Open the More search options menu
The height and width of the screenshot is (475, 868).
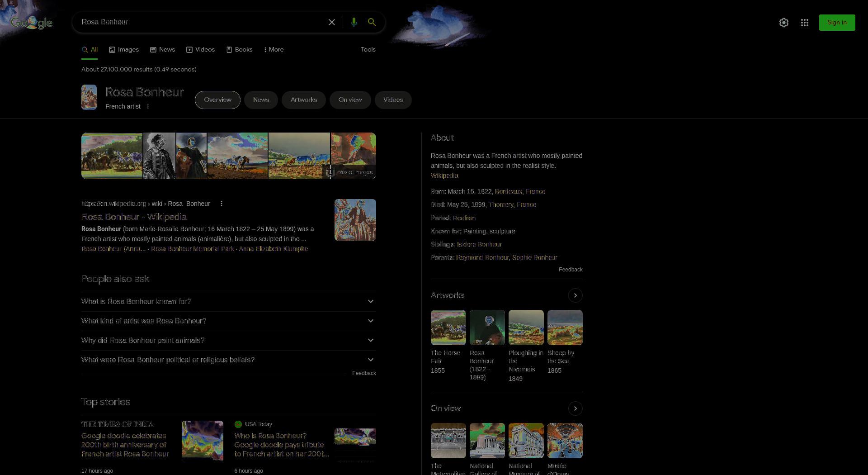pyautogui.click(x=274, y=50)
